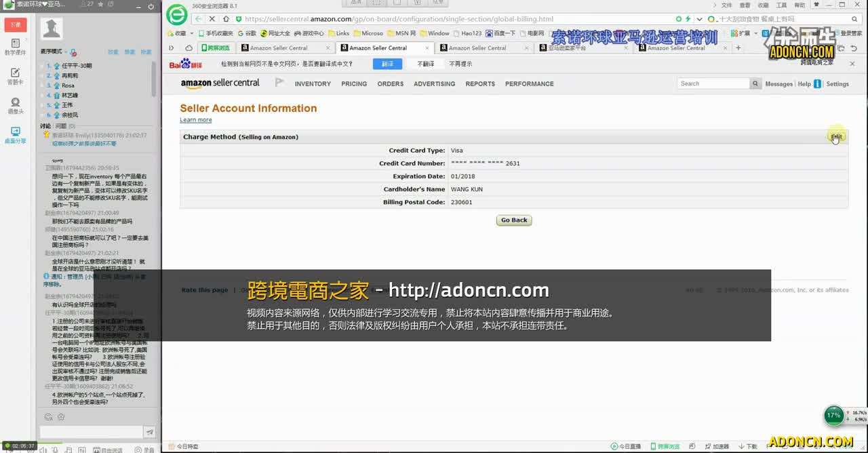Open the 桌面分享 desktop sharing panel
This screenshot has height=453, width=868.
pos(15,135)
